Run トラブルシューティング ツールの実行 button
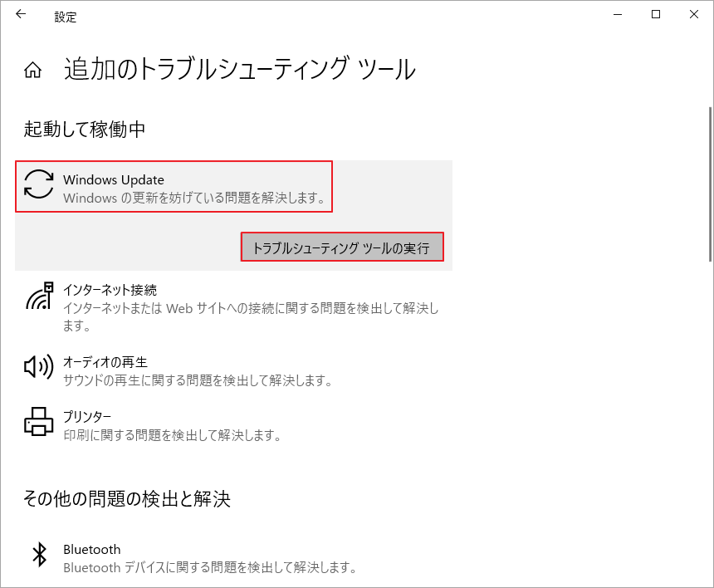 [342, 247]
